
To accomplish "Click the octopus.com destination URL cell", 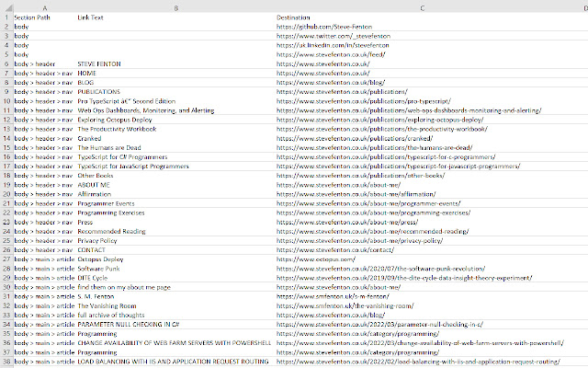I will click(x=322, y=259).
